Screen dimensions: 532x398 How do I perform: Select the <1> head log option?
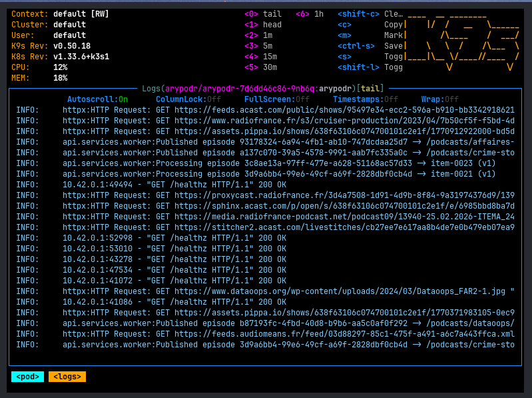[x=263, y=25]
